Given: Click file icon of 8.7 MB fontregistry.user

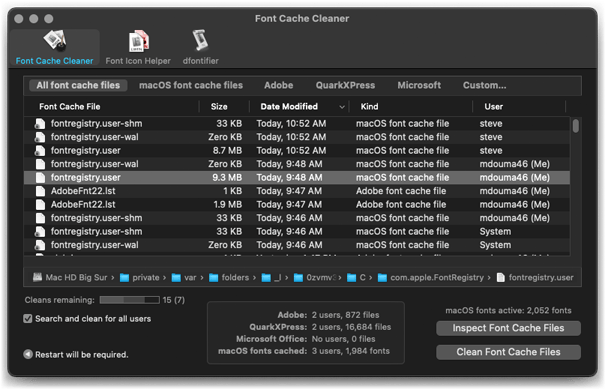Looking at the screenshot, I should pos(39,151).
